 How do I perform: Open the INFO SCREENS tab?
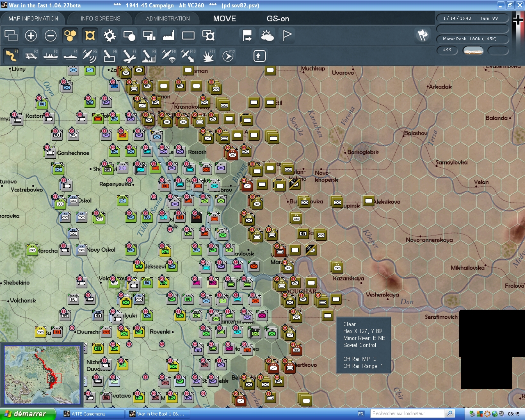tap(100, 18)
